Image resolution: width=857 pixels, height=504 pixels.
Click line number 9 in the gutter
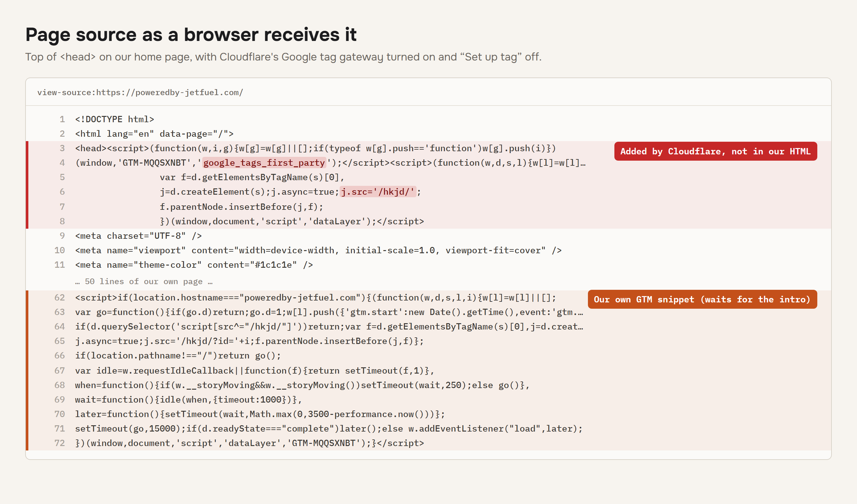coord(62,236)
